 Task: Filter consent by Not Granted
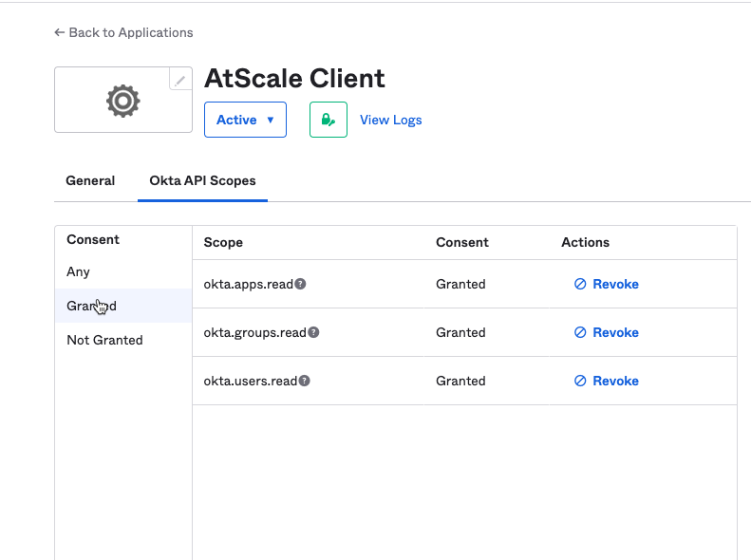coord(123,340)
